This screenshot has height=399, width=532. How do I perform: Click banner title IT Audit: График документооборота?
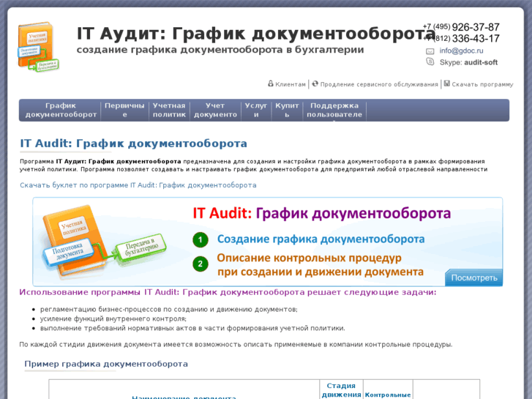tap(322, 214)
